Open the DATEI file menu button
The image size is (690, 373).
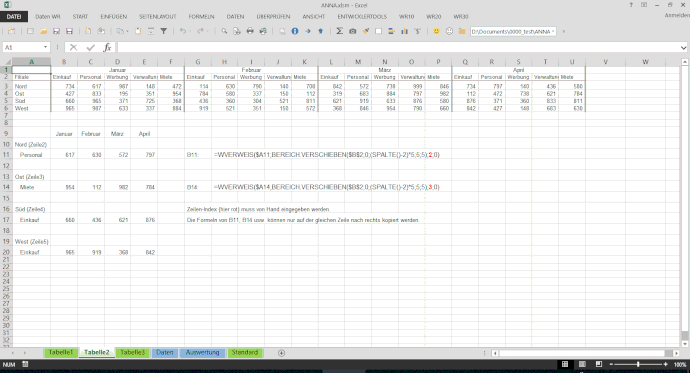(x=14, y=17)
